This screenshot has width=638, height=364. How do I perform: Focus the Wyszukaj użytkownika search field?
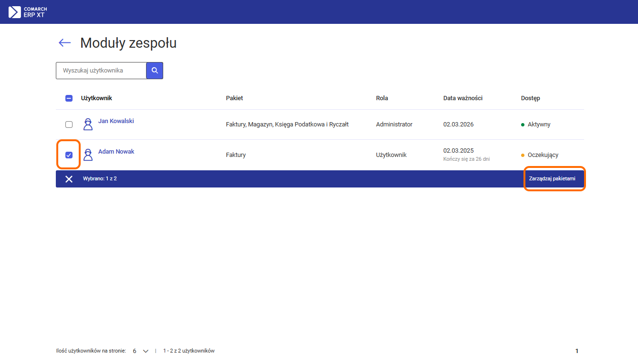(101, 71)
